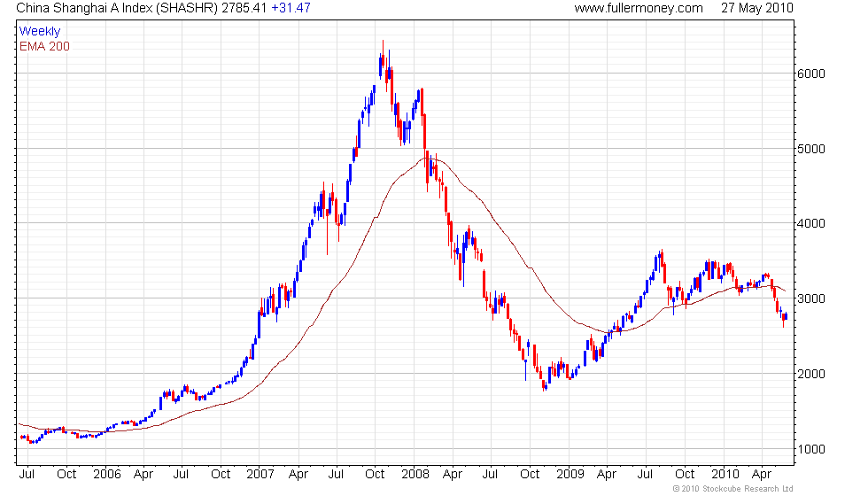Image resolution: width=868 pixels, height=496 pixels.
Task: Click the 2007 x-axis year label
Action: [260, 475]
